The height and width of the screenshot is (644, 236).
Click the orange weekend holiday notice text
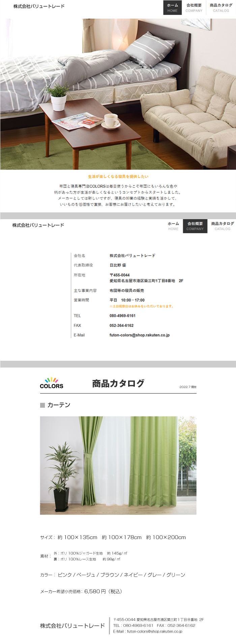[x=142, y=306]
